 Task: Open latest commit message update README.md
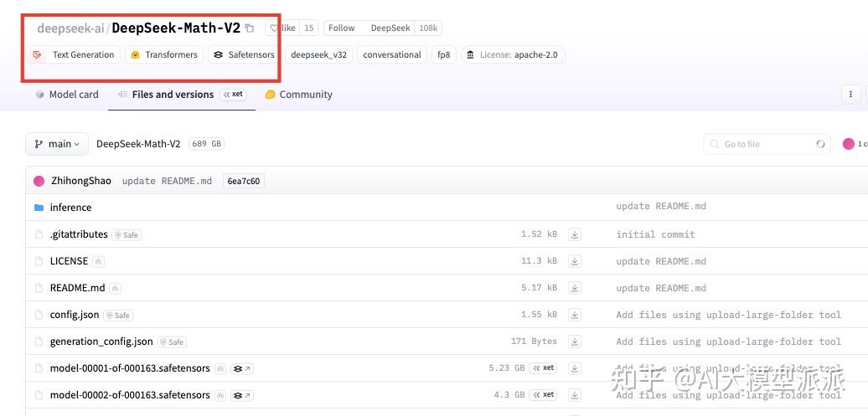(x=168, y=181)
